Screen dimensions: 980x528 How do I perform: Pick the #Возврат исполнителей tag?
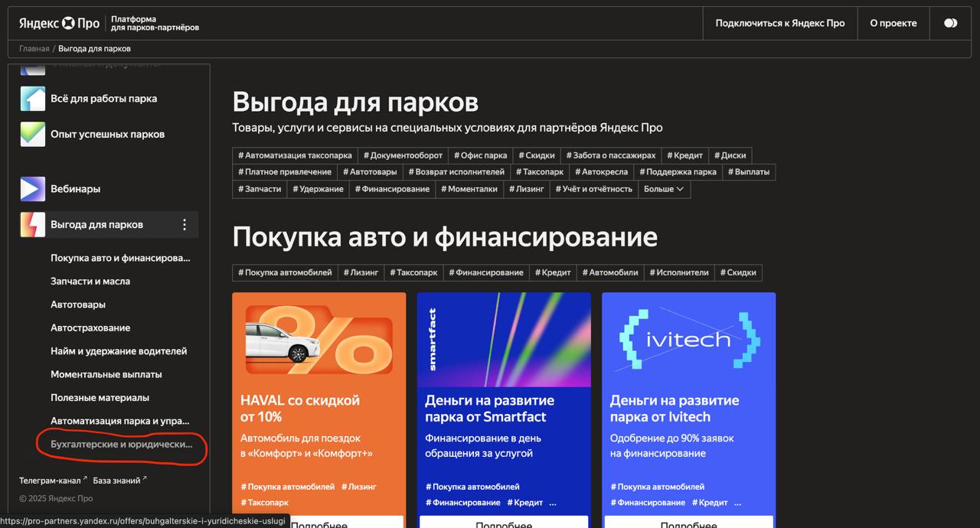(456, 172)
